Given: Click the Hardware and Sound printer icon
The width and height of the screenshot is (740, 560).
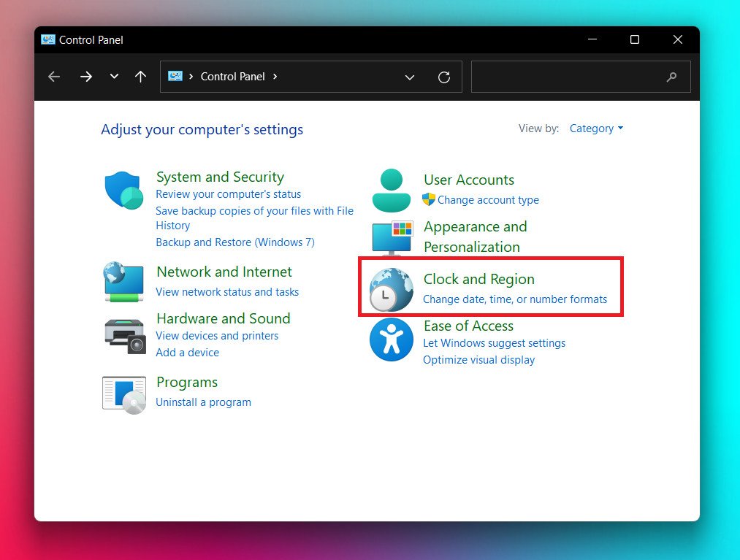Looking at the screenshot, I should click(125, 337).
